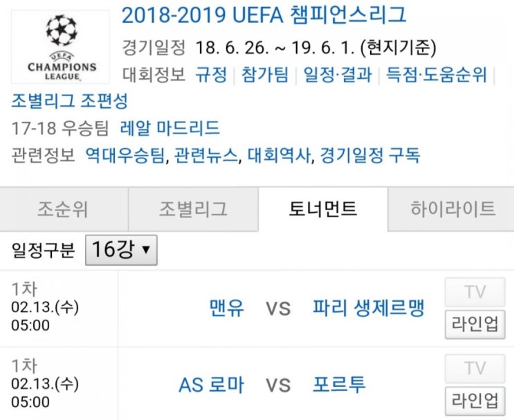Open the 역대우승팀 link

125,155
